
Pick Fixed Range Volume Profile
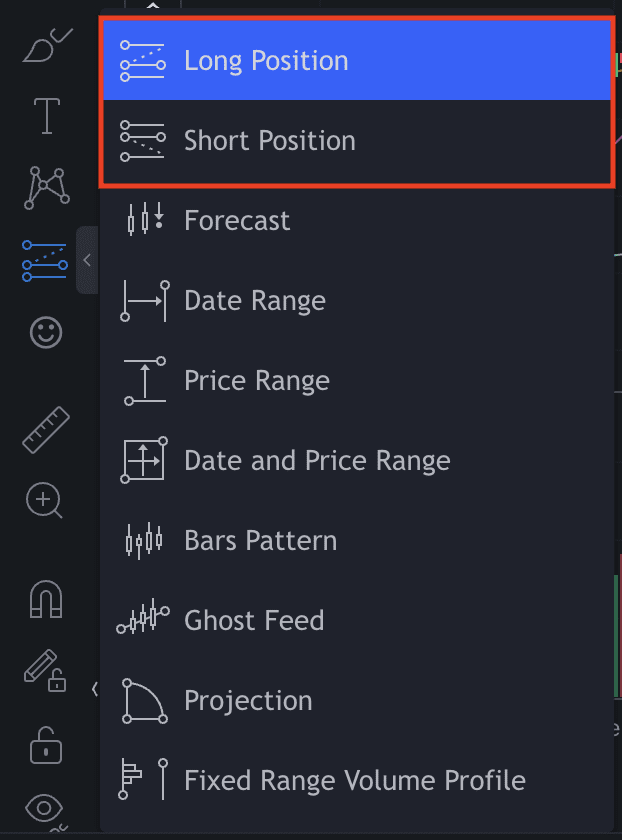pyautogui.click(x=355, y=780)
